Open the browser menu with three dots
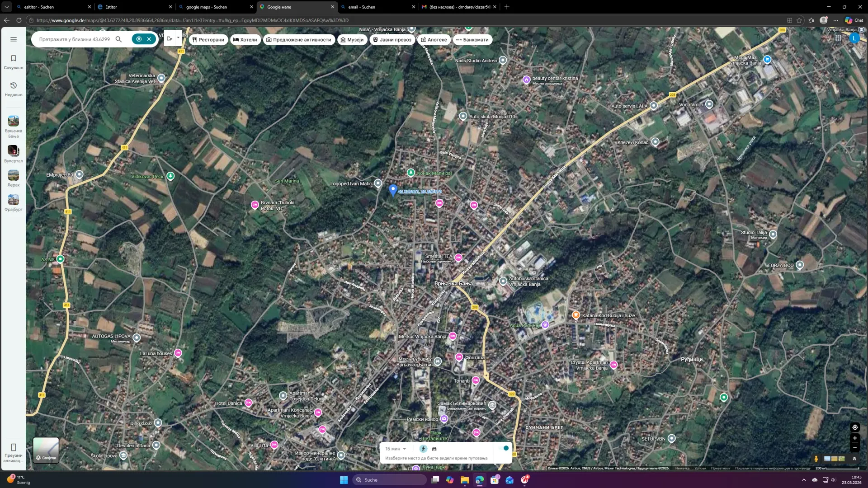 coord(837,20)
